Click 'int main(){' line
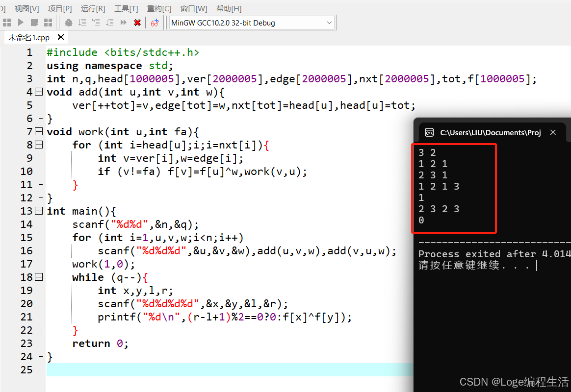The image size is (571, 392). point(81,211)
